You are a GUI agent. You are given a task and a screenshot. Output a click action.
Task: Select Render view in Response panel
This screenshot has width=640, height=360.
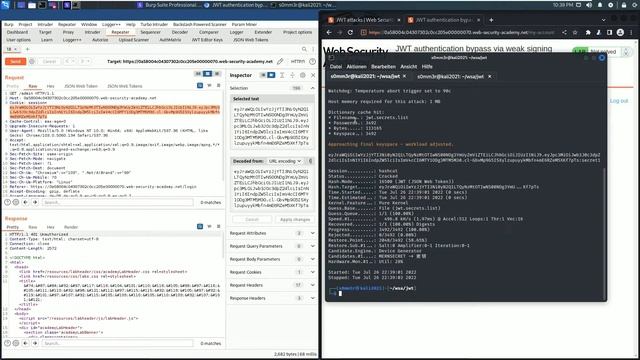coord(71,227)
